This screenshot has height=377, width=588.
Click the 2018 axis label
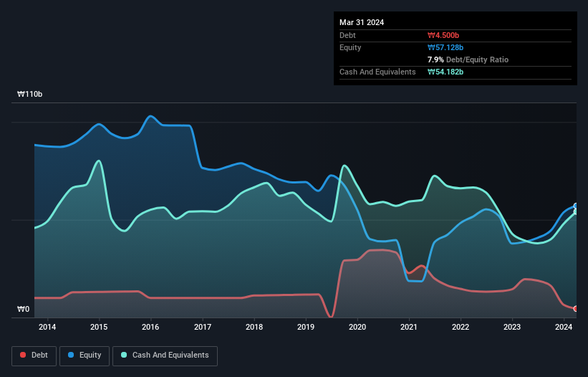point(254,327)
